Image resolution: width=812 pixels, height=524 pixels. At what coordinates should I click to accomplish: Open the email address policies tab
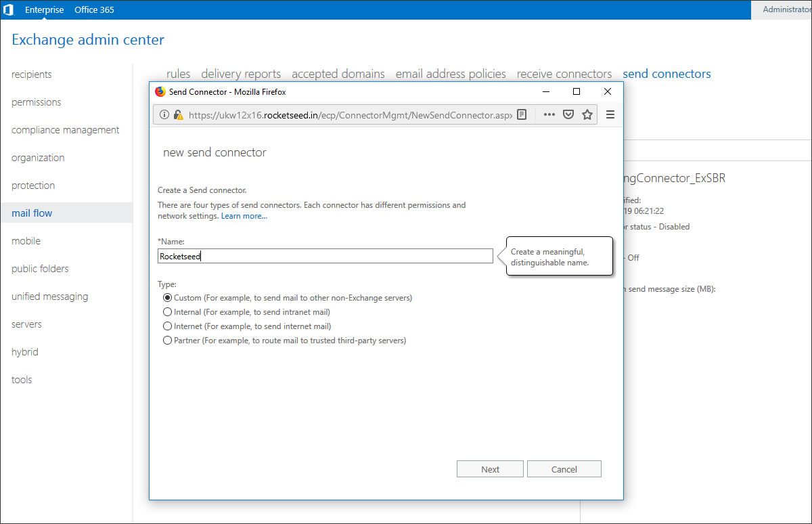(451, 74)
